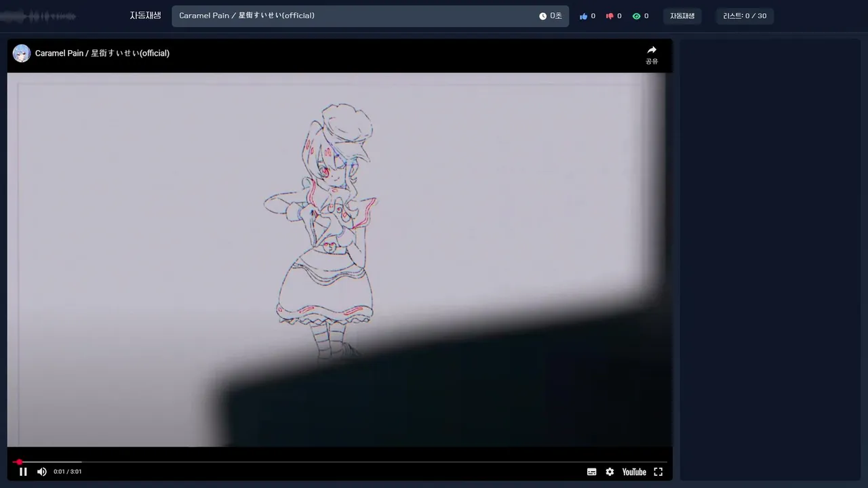Click the clock timer icon
This screenshot has width=868, height=488.
click(x=542, y=16)
